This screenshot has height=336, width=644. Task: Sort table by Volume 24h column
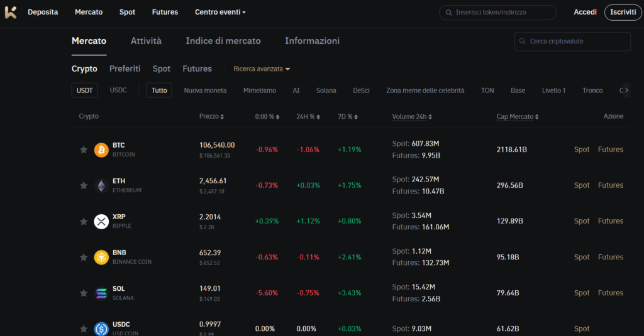pos(412,117)
